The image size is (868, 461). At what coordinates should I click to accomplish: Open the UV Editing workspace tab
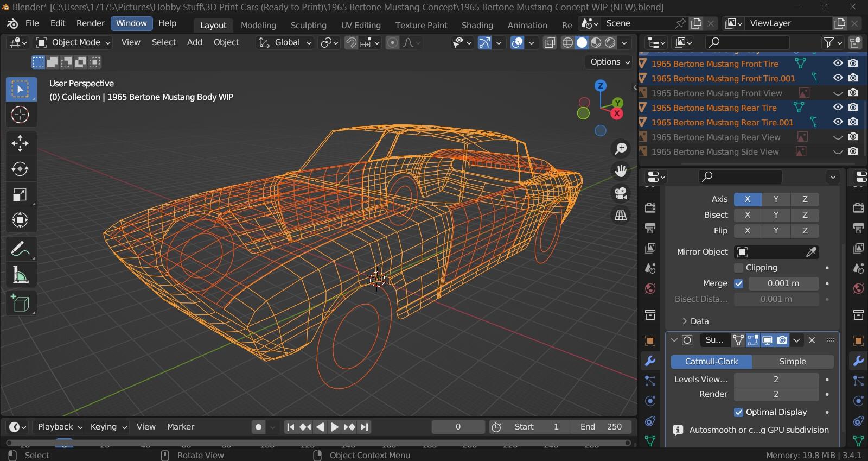point(361,25)
